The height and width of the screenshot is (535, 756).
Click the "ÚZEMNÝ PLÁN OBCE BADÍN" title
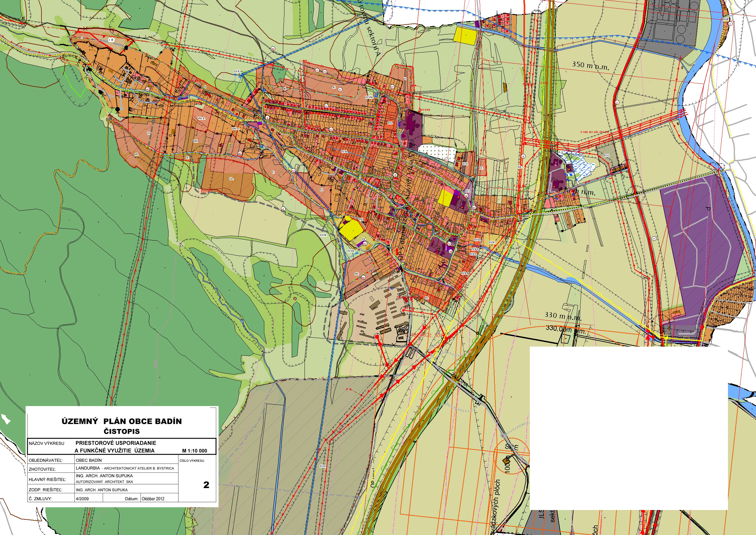(122, 421)
